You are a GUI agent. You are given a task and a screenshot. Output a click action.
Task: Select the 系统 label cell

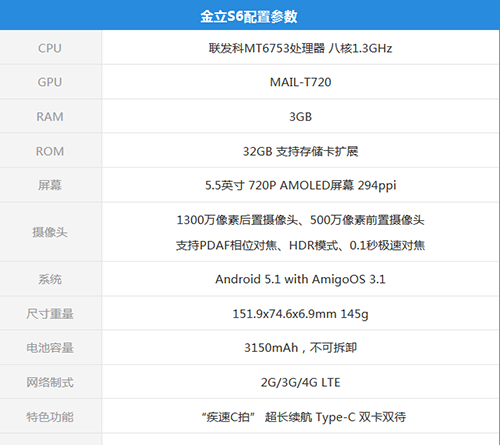click(x=50, y=279)
